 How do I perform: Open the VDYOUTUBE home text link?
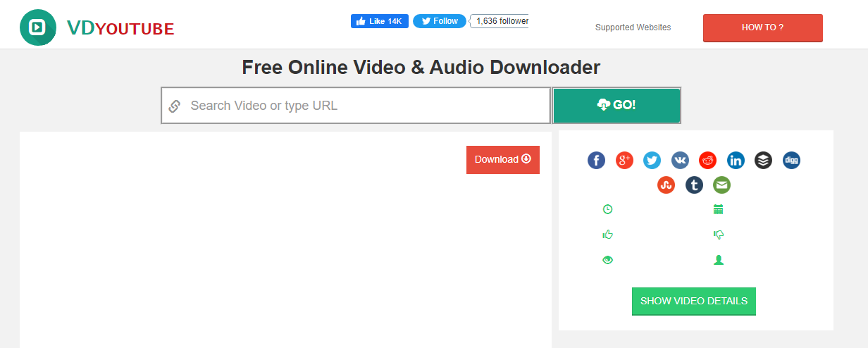[120, 28]
